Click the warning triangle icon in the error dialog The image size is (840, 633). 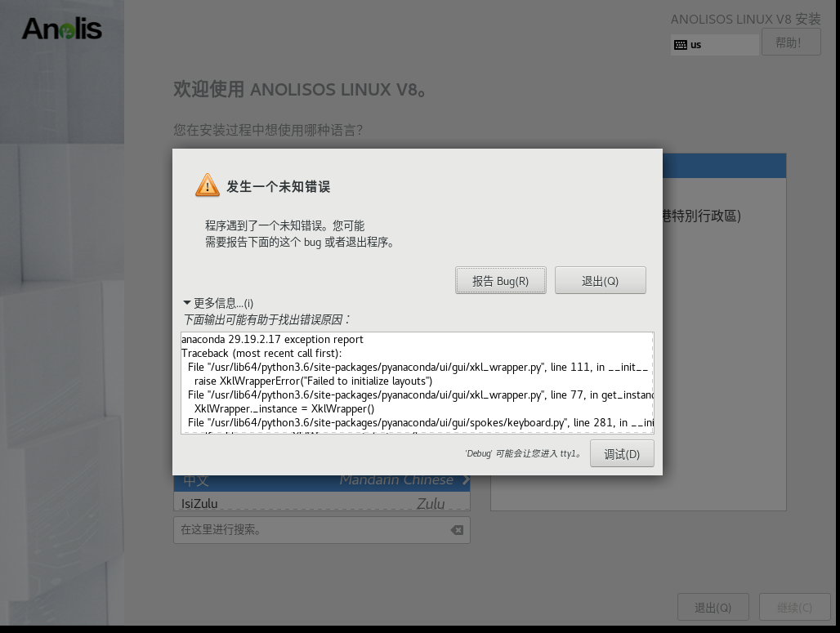[208, 185]
